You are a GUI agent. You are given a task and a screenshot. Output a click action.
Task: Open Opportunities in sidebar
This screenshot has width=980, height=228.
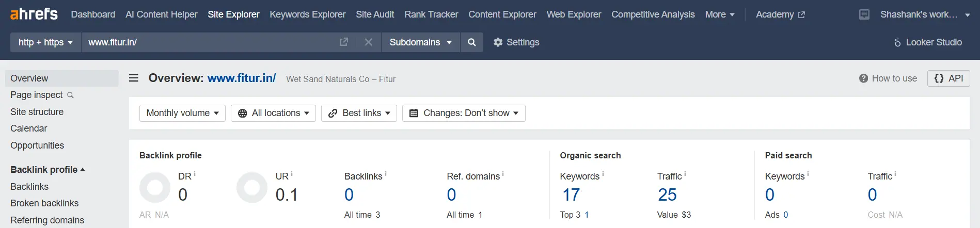pyautogui.click(x=37, y=145)
